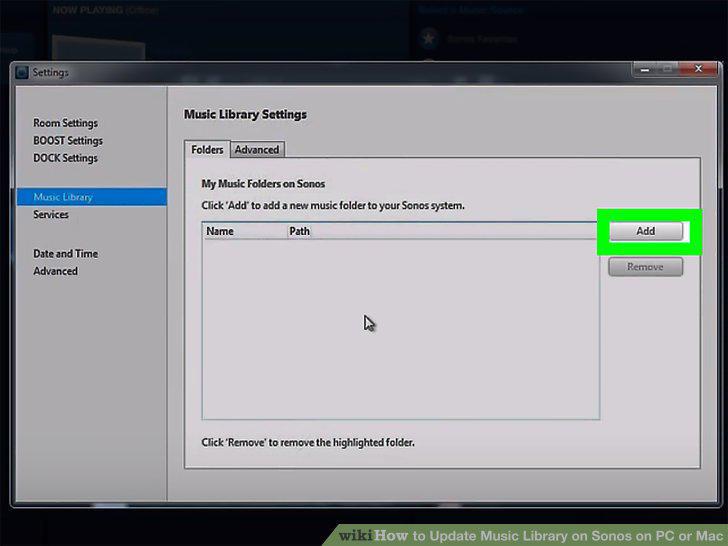Click the Add button for music folders
This screenshot has width=728, height=546.
coord(645,231)
